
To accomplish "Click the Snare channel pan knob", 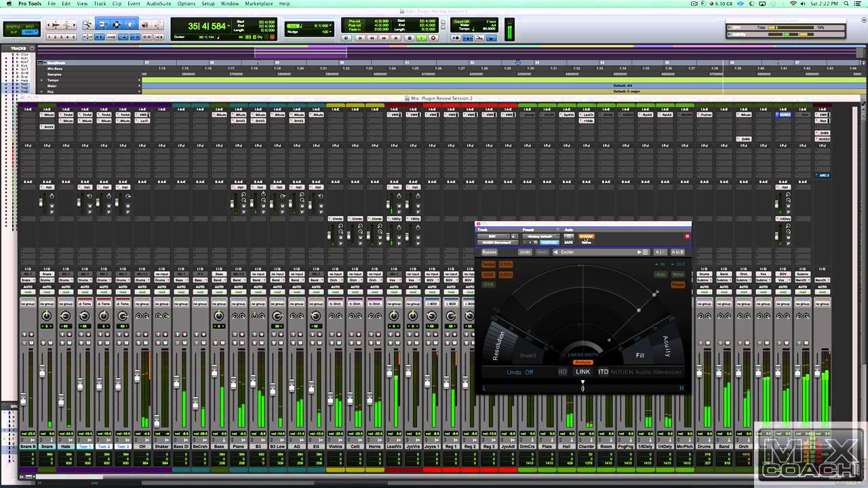I will coord(47,316).
